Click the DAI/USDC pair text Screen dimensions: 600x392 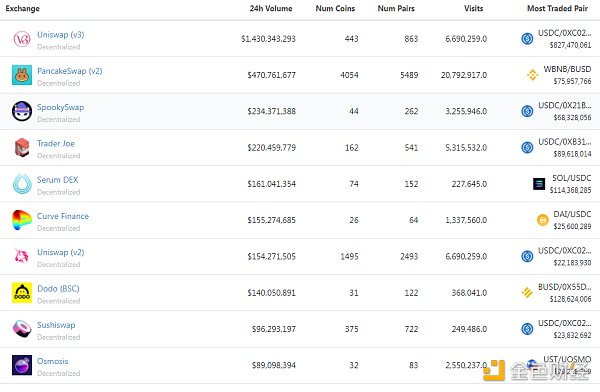click(572, 214)
